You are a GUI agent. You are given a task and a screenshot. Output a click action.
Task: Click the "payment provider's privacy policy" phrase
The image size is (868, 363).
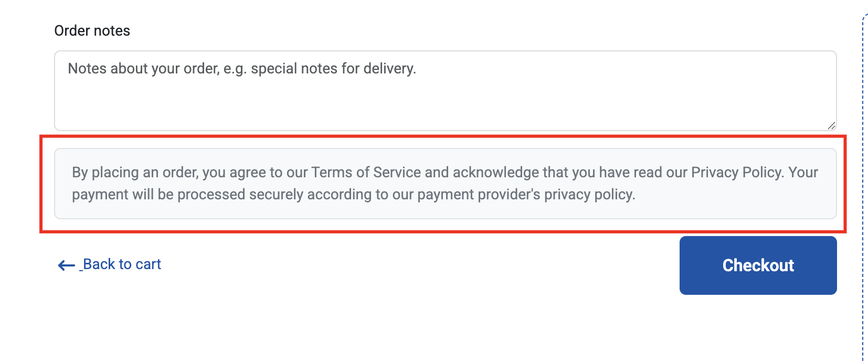(x=526, y=195)
